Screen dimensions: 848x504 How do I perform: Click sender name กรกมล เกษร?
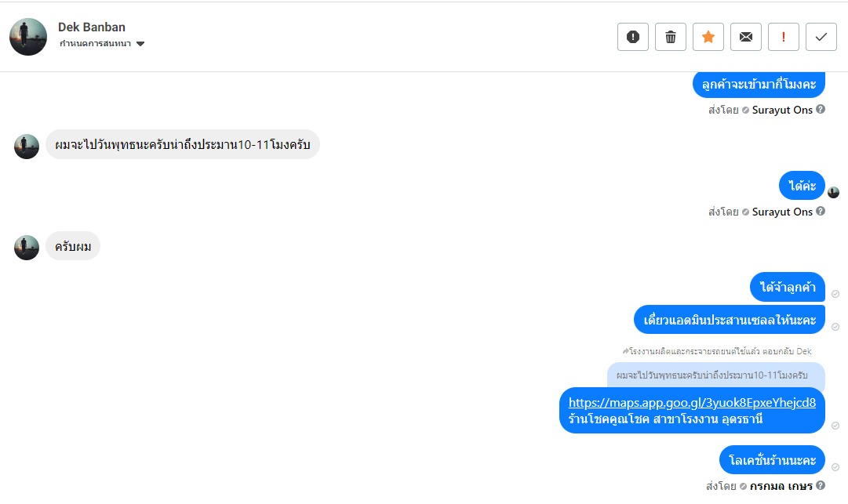[x=781, y=486]
